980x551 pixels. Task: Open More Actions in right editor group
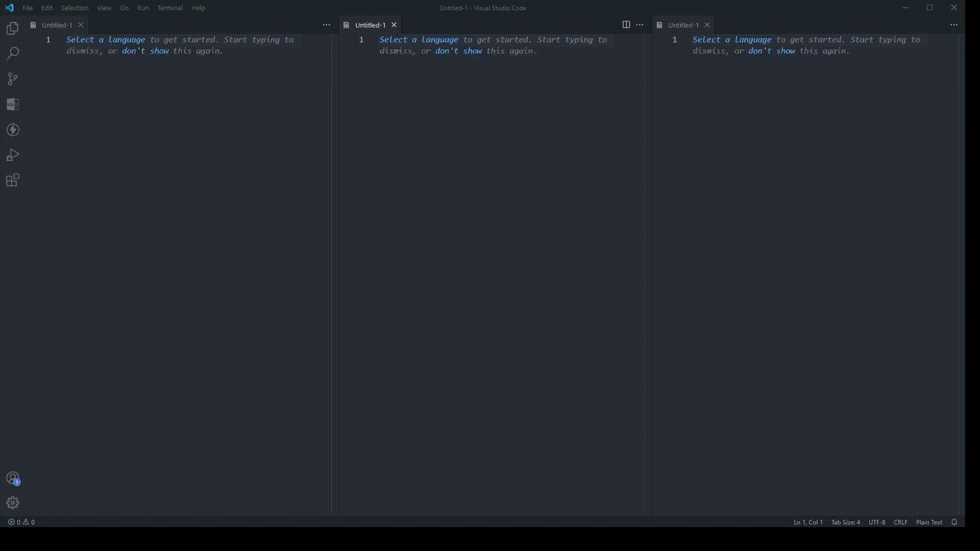coord(954,24)
